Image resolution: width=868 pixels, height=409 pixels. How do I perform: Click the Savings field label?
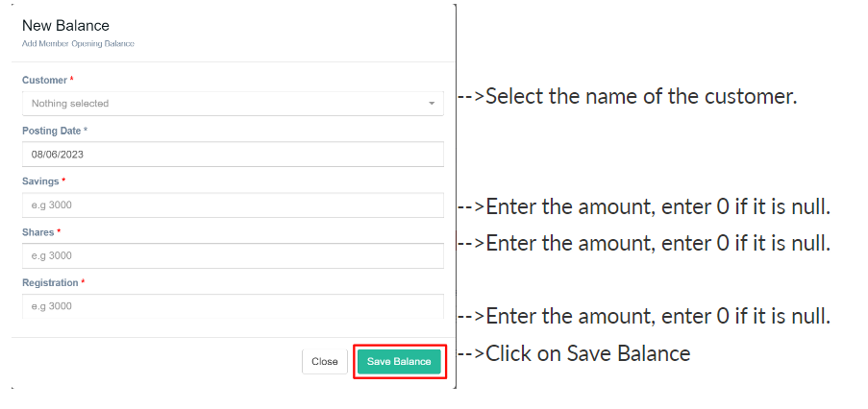click(41, 180)
